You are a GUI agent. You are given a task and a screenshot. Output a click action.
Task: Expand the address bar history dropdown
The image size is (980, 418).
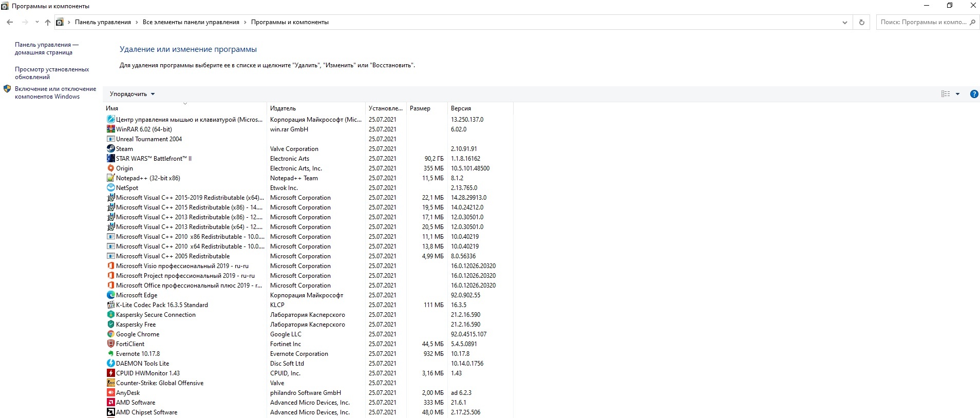845,23
